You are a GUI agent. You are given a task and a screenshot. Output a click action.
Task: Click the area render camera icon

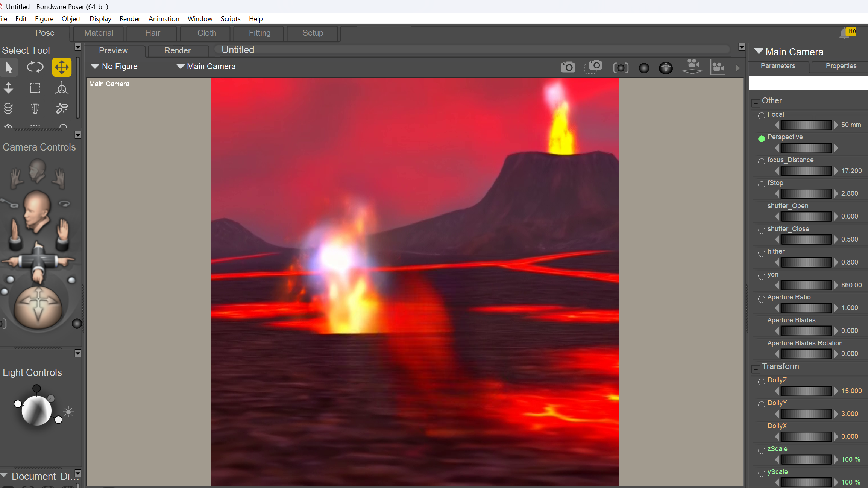593,67
